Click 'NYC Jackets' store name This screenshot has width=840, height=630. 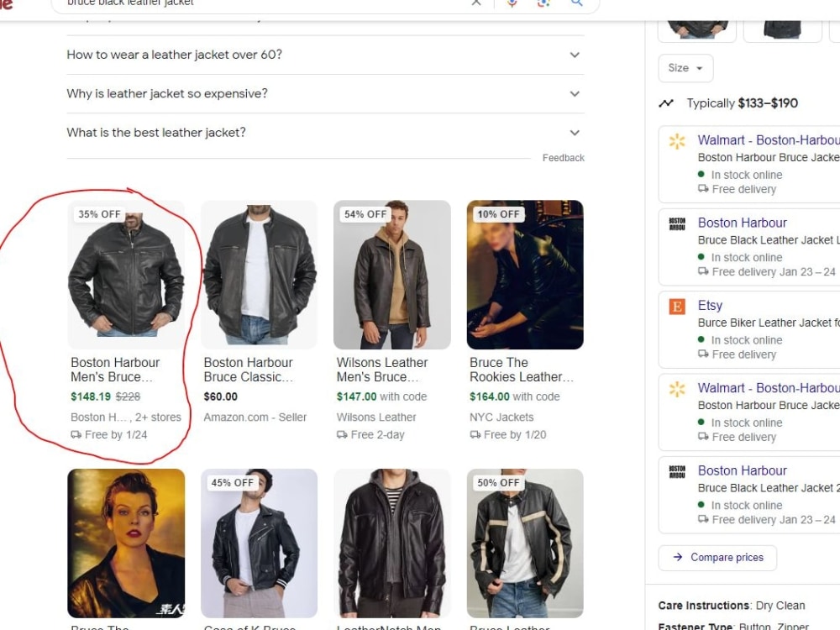click(x=501, y=417)
